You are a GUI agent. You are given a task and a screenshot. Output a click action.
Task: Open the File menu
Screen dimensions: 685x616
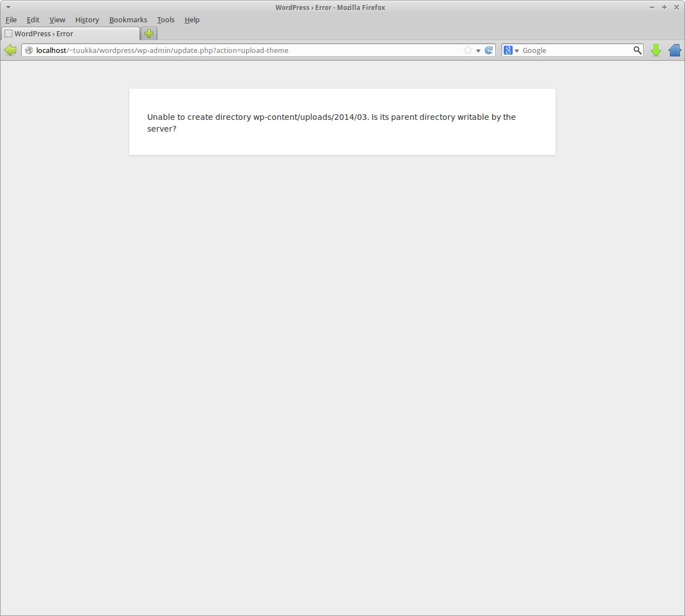pos(11,20)
